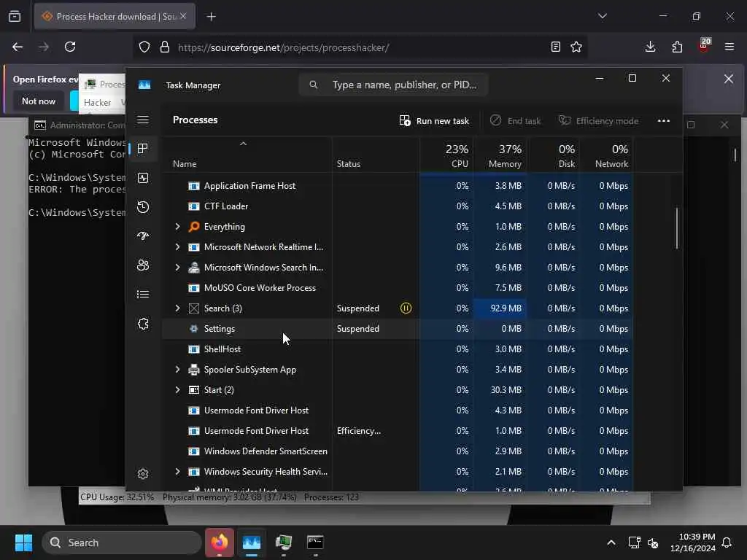The image size is (747, 560).
Task: Open Services page in Task Manager sidebar
Action: 143,324
